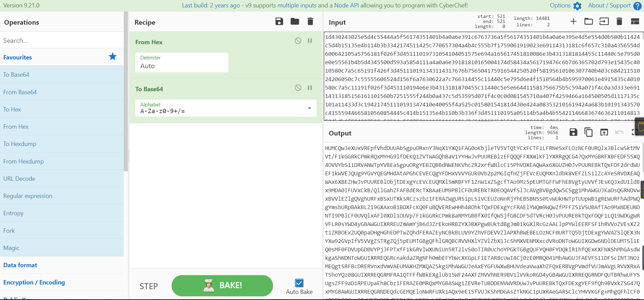This screenshot has width=644, height=300.
Task: Reset the input/output pane layout
Action: [x=635, y=22]
